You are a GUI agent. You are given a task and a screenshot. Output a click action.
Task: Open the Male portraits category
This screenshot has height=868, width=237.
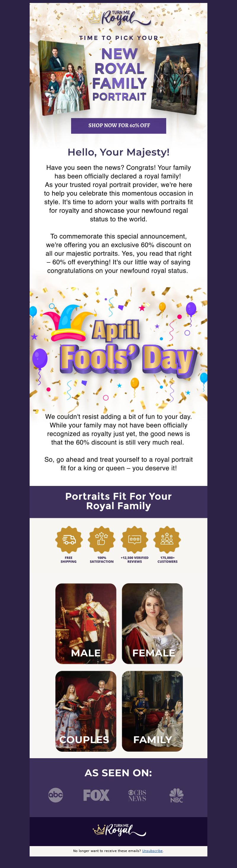(86, 623)
